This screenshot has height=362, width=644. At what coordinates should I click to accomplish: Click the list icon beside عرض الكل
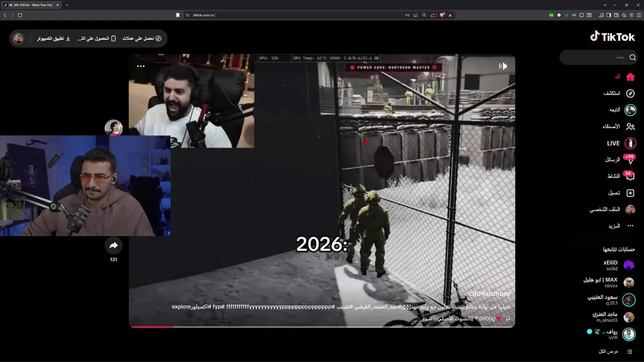coord(630,351)
